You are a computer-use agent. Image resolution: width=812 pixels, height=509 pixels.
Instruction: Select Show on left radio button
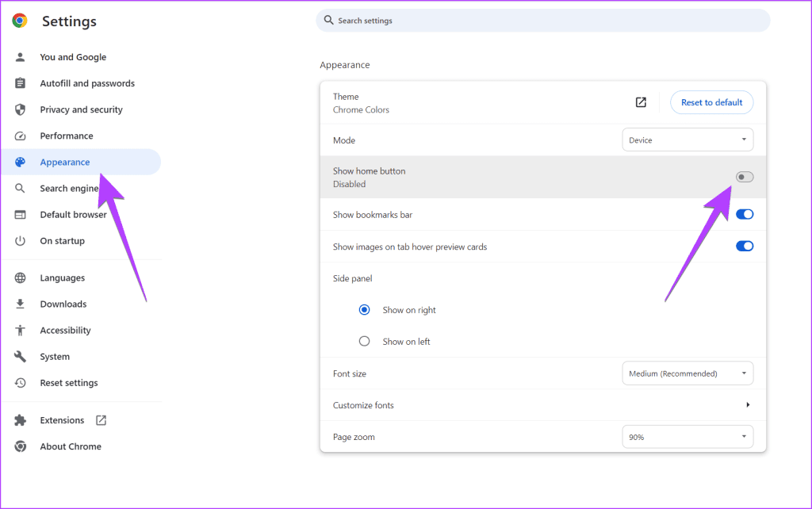click(x=365, y=342)
